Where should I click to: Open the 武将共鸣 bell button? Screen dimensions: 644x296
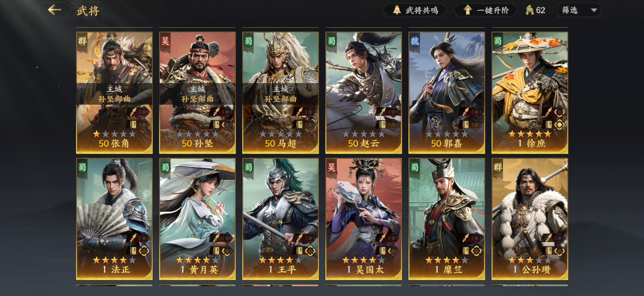click(x=415, y=10)
